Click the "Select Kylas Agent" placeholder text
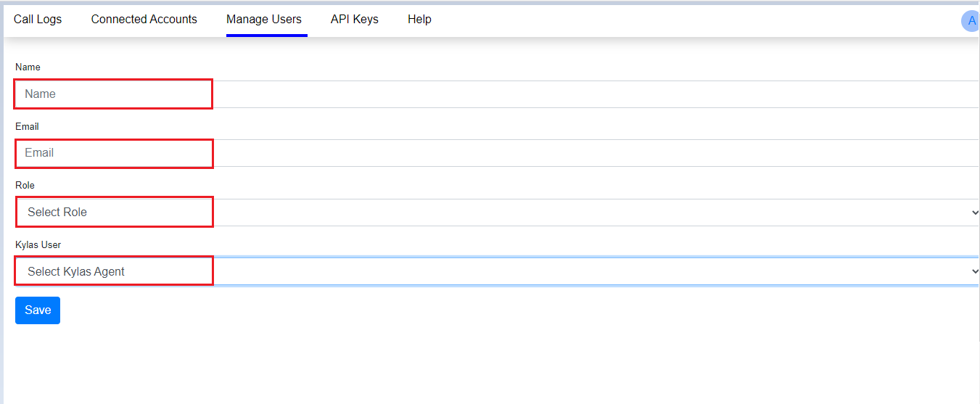Screen dimensions: 980x404 [x=76, y=271]
